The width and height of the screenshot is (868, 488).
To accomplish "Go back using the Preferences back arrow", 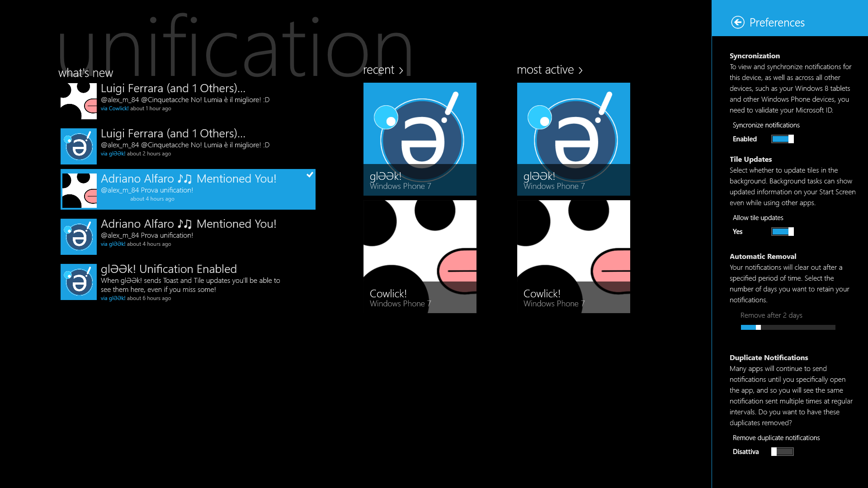I will tap(738, 22).
